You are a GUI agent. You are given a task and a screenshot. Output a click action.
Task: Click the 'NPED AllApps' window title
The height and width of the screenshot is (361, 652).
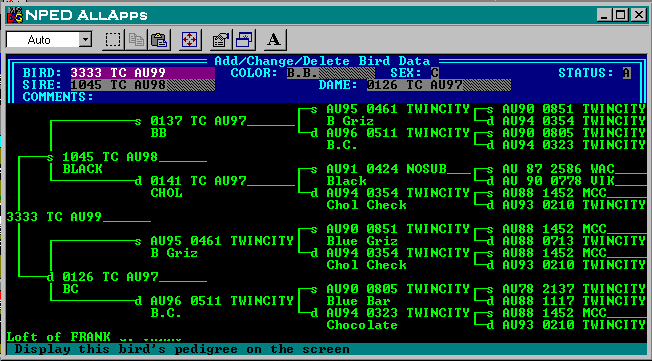pyautogui.click(x=86, y=15)
